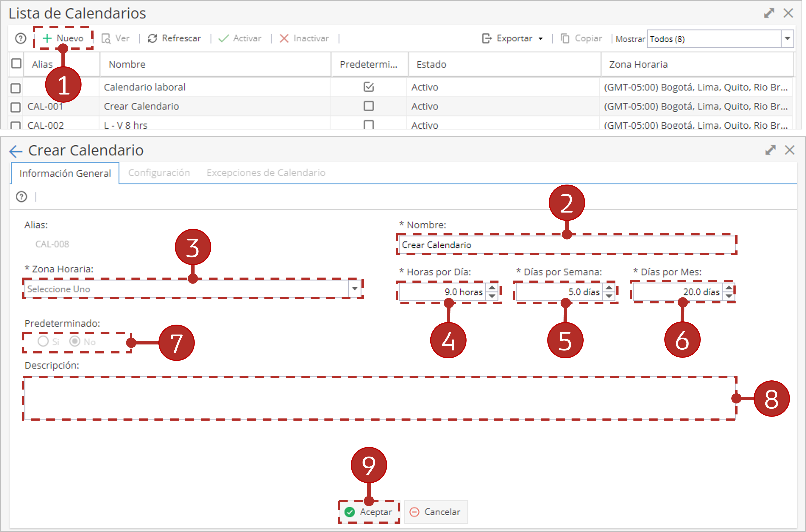Viewport: 806px width, 532px height.
Task: Click the Inactivar toolbar button
Action: coord(304,38)
